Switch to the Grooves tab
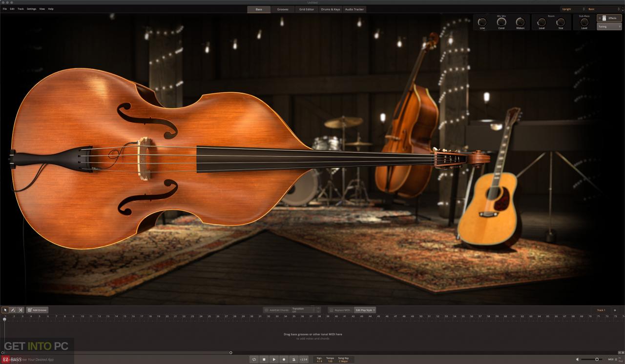Viewport: 625px width, 364px height. point(283,9)
